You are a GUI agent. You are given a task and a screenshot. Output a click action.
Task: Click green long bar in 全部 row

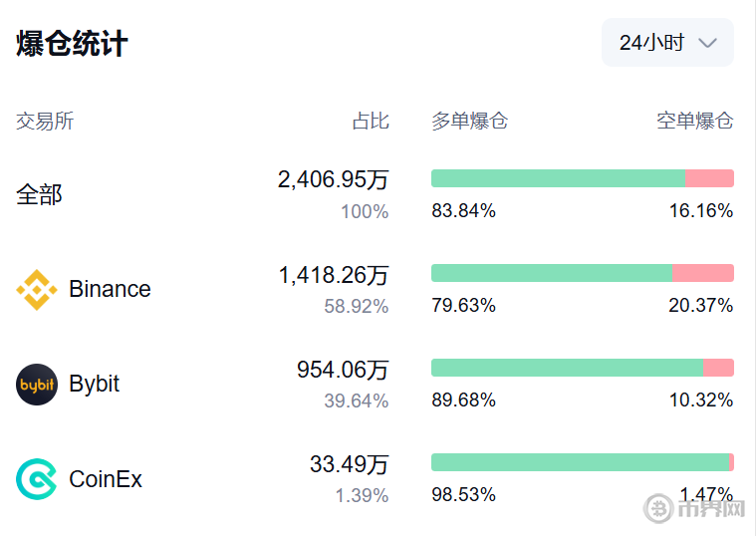coord(558,178)
